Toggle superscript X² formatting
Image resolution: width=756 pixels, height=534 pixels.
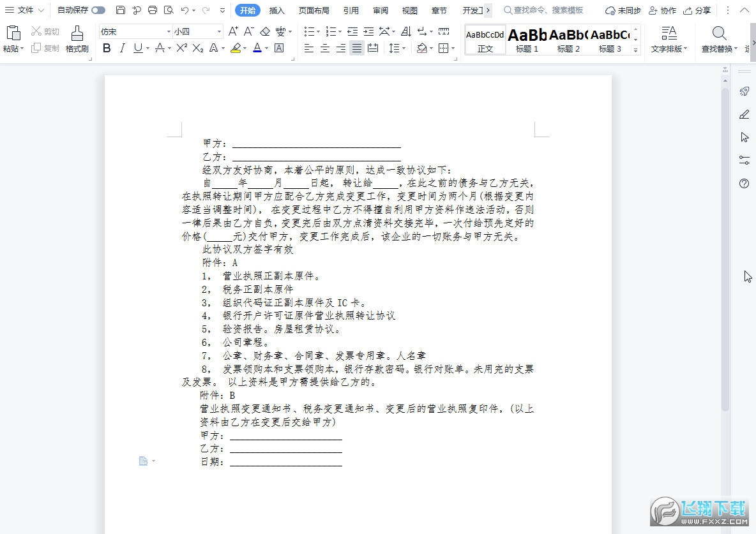[181, 48]
